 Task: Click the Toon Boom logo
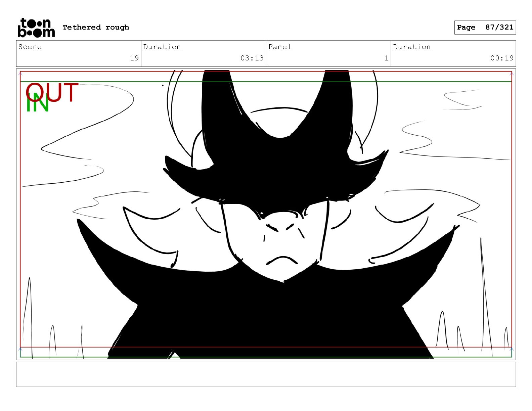(36, 28)
